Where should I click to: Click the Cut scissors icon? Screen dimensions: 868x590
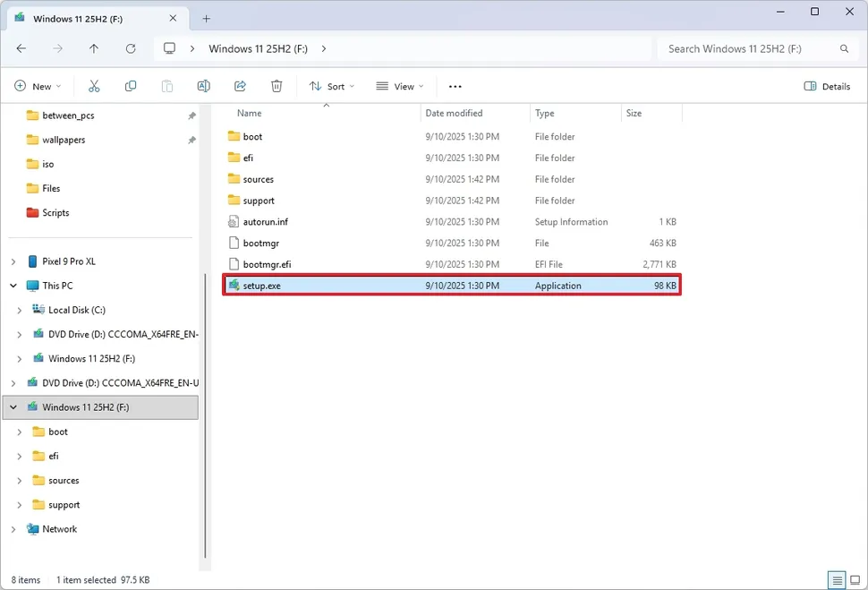[94, 86]
